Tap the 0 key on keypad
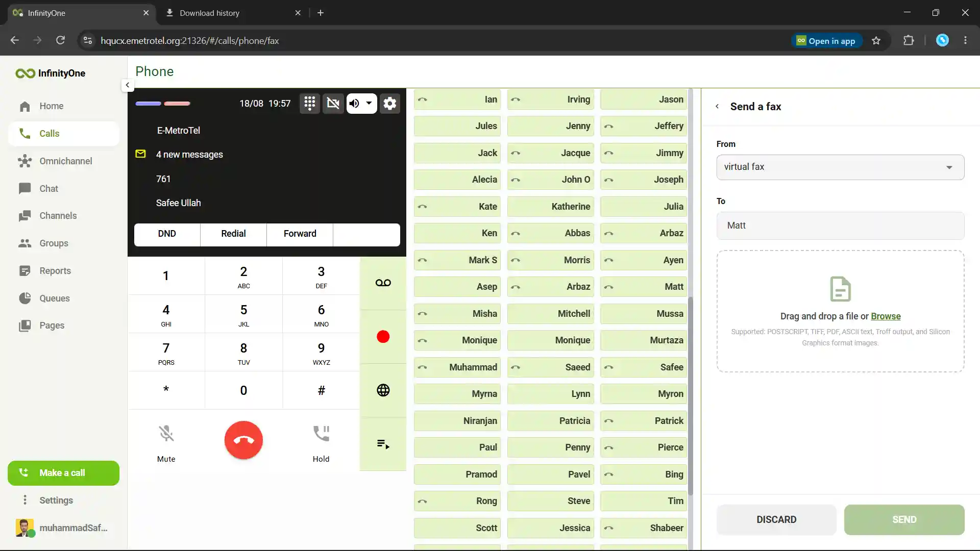 pos(243,390)
